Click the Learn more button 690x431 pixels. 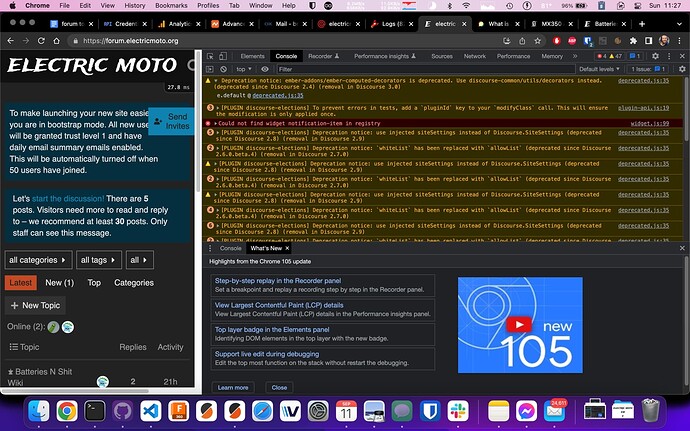point(233,387)
